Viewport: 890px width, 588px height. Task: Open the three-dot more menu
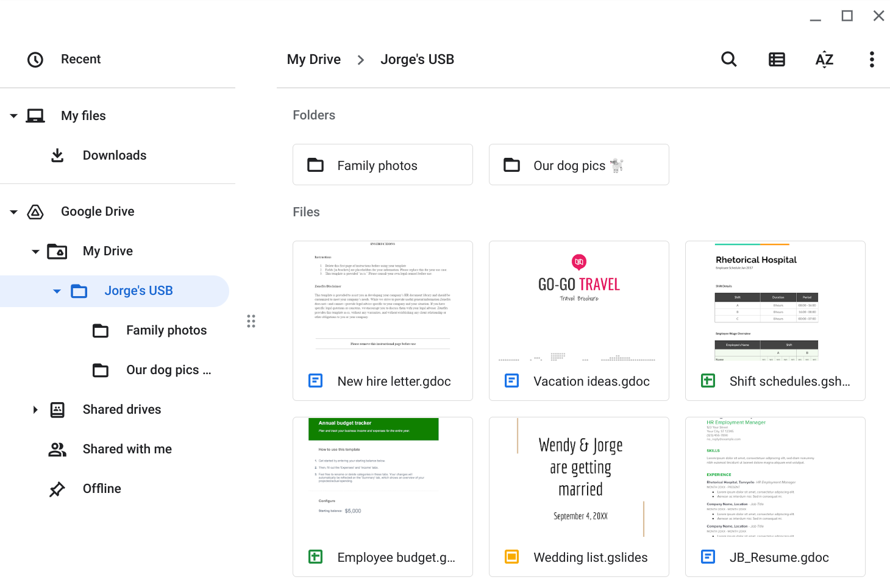coord(872,59)
